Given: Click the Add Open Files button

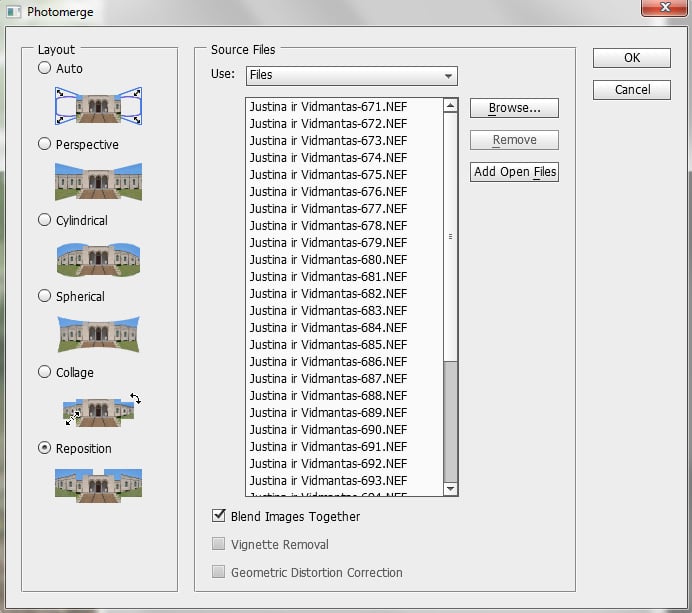Looking at the screenshot, I should pyautogui.click(x=514, y=172).
